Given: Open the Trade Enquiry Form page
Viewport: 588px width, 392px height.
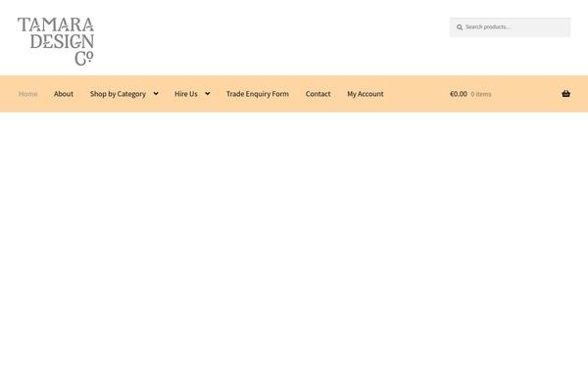Looking at the screenshot, I should (258, 94).
